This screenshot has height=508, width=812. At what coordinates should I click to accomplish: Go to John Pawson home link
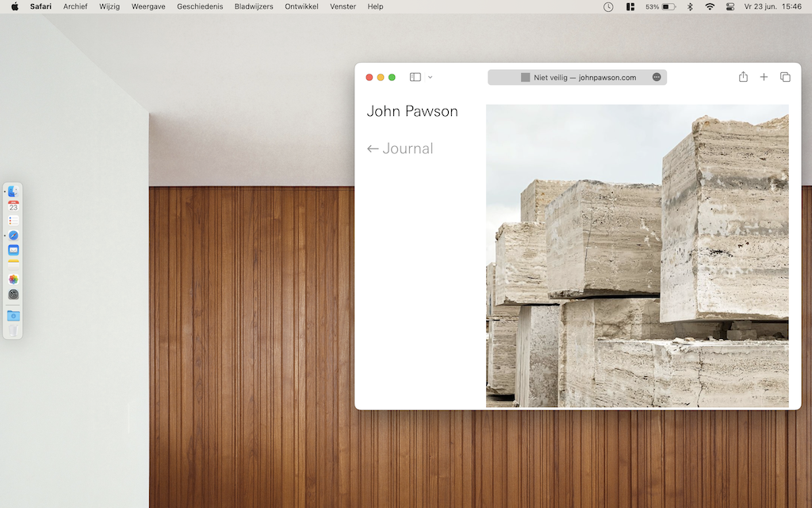pos(412,111)
